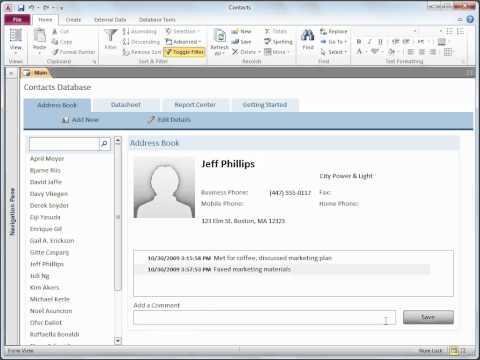Toggle Italic formatting

(x=369, y=42)
